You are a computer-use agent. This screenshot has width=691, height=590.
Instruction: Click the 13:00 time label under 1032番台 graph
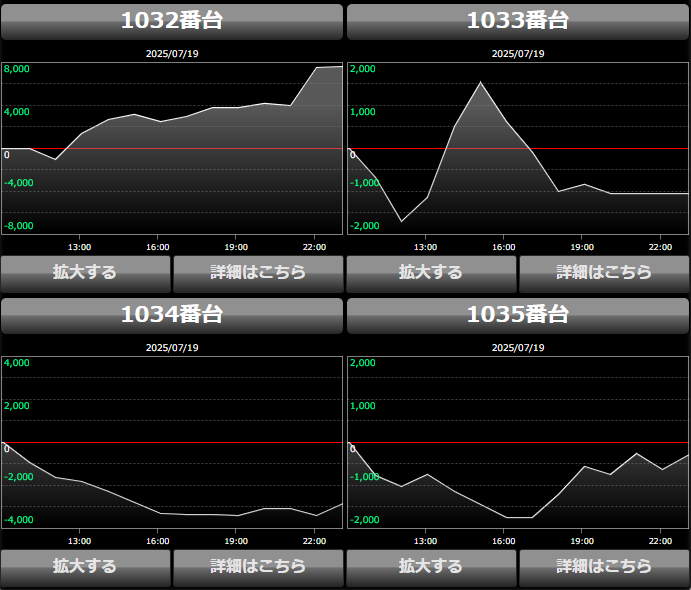[x=79, y=247]
